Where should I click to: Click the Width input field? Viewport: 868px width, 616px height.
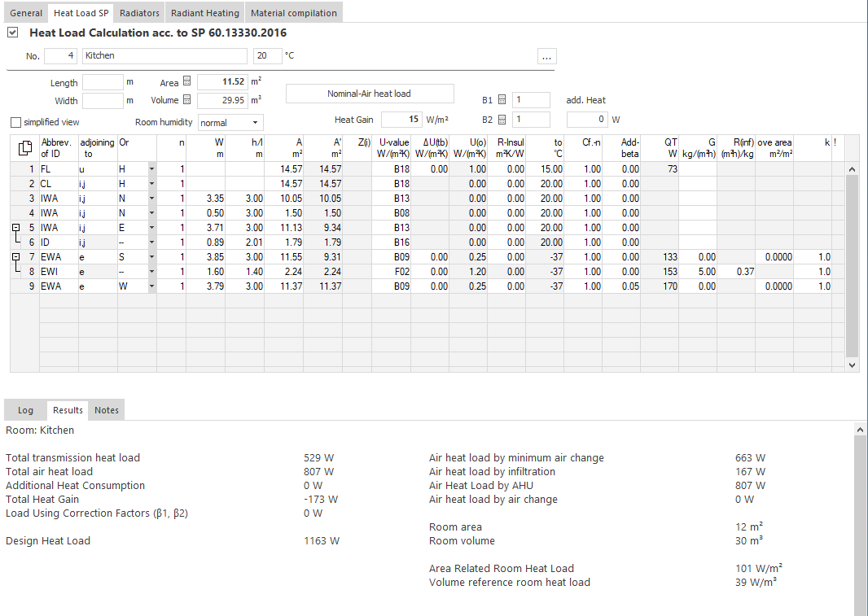103,101
